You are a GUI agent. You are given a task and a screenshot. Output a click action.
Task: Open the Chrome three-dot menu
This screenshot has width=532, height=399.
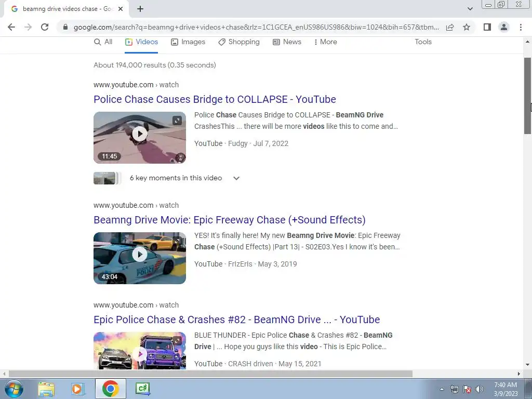pos(521,27)
